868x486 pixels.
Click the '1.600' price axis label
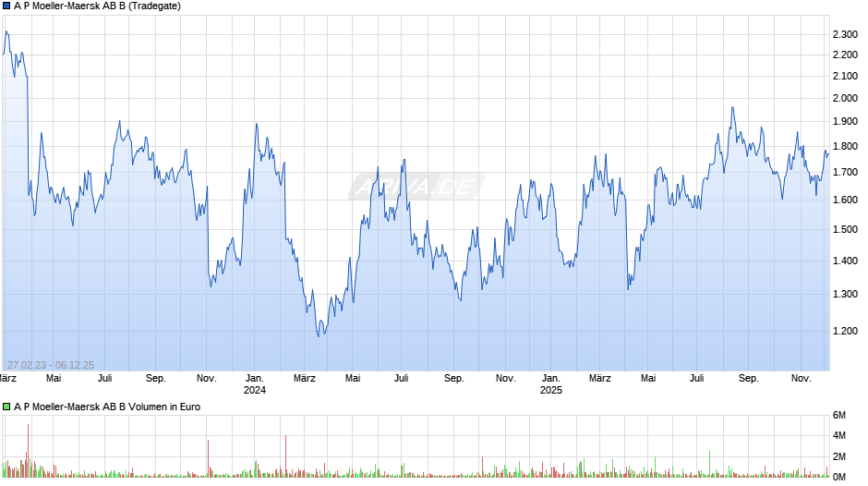[845, 200]
